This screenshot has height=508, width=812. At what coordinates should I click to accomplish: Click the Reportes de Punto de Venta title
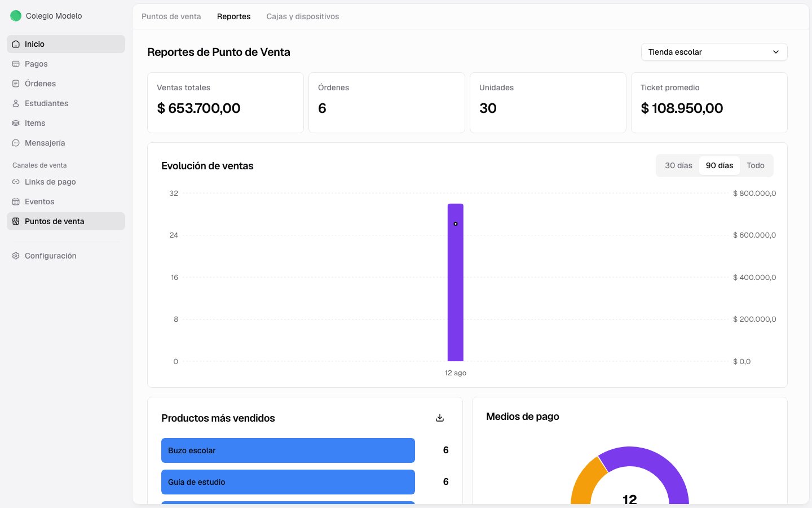219,52
